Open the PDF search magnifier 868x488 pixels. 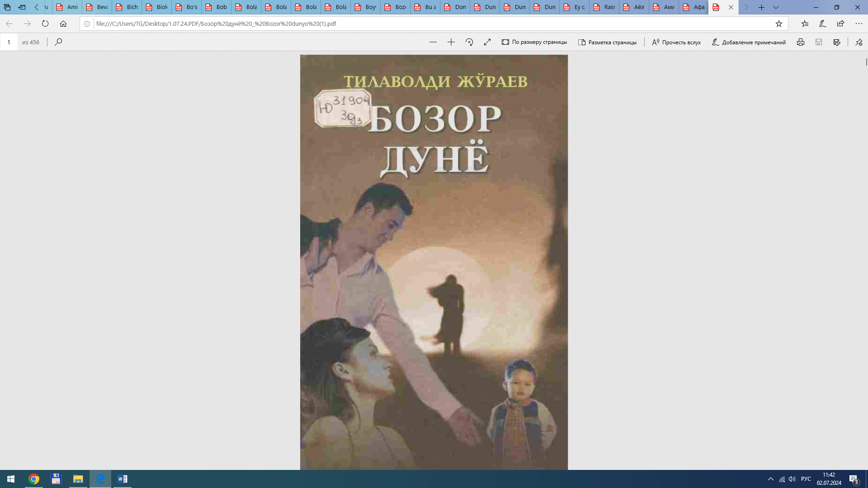point(58,42)
